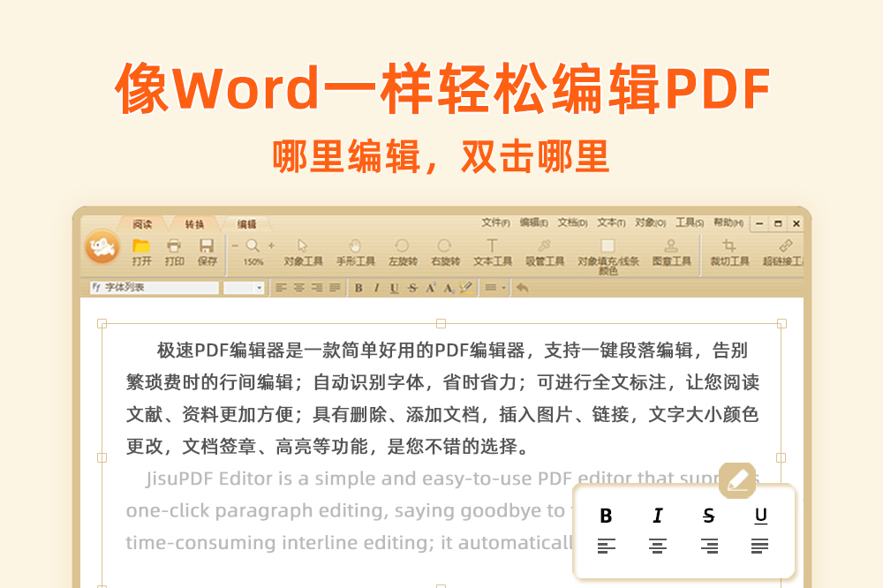This screenshot has height=588, width=883.
Task: Select the 文本工具 (Text tool)
Action: 492,247
